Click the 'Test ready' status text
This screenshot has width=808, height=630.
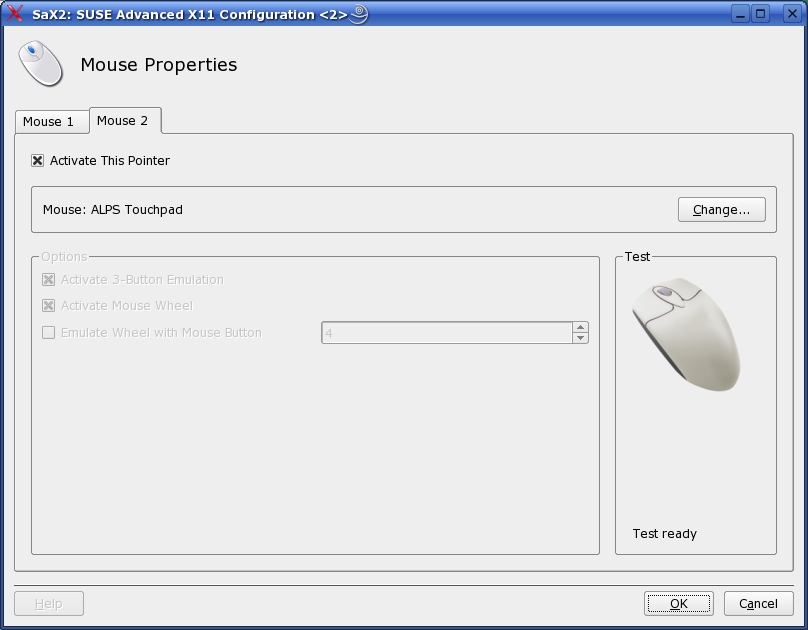pos(665,534)
